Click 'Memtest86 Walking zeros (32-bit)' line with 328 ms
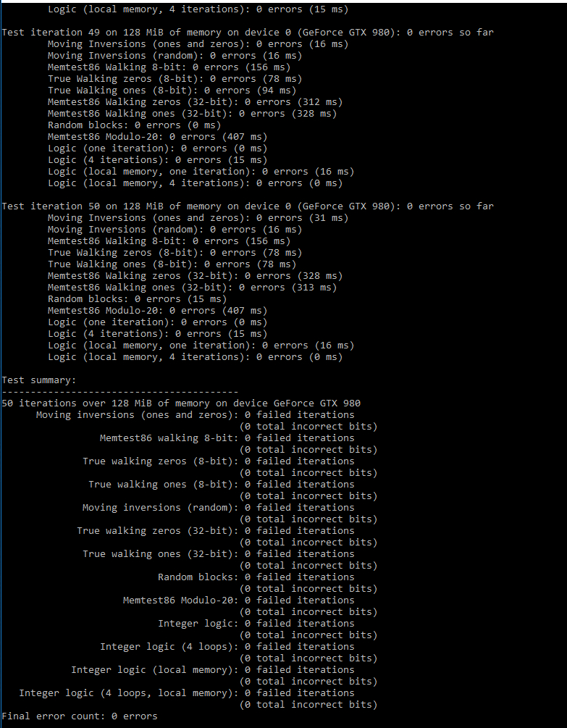The height and width of the screenshot is (728, 567). 195,276
